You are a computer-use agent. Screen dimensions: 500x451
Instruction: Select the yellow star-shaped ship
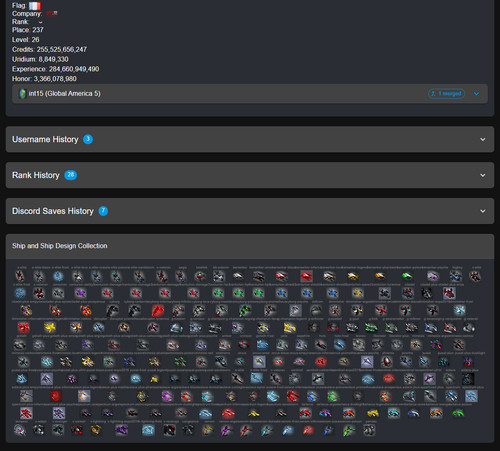(50, 328)
